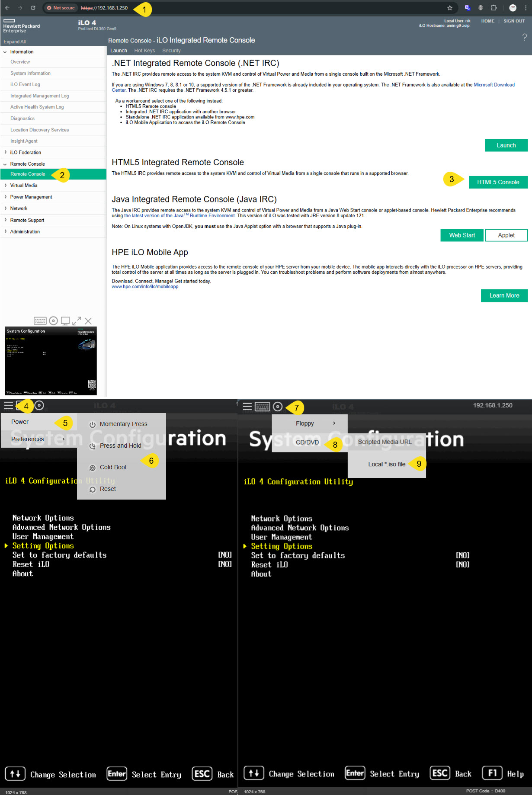
Task: Switch to the Security tab
Action: click(x=171, y=51)
